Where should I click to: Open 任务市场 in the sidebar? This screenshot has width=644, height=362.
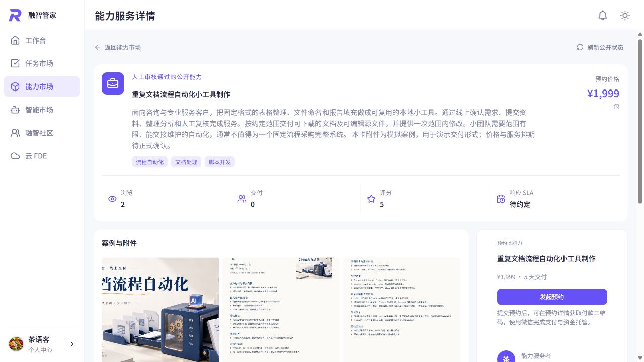[x=42, y=63]
